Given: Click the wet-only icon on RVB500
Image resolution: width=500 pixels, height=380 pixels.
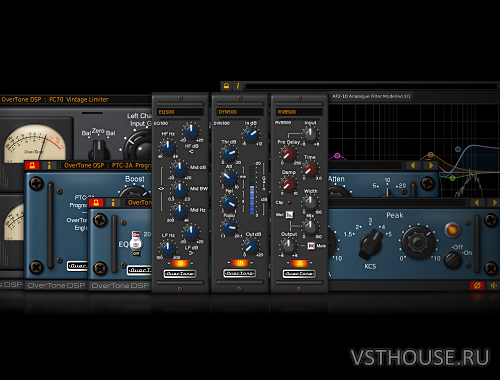Looking at the screenshot, I should click(x=289, y=215).
